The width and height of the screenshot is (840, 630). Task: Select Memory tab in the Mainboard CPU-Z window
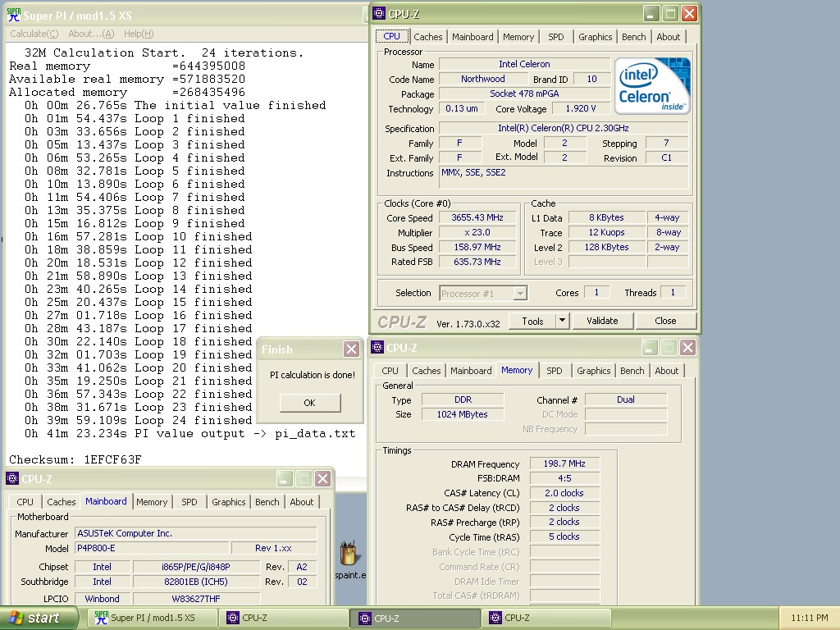pos(152,502)
